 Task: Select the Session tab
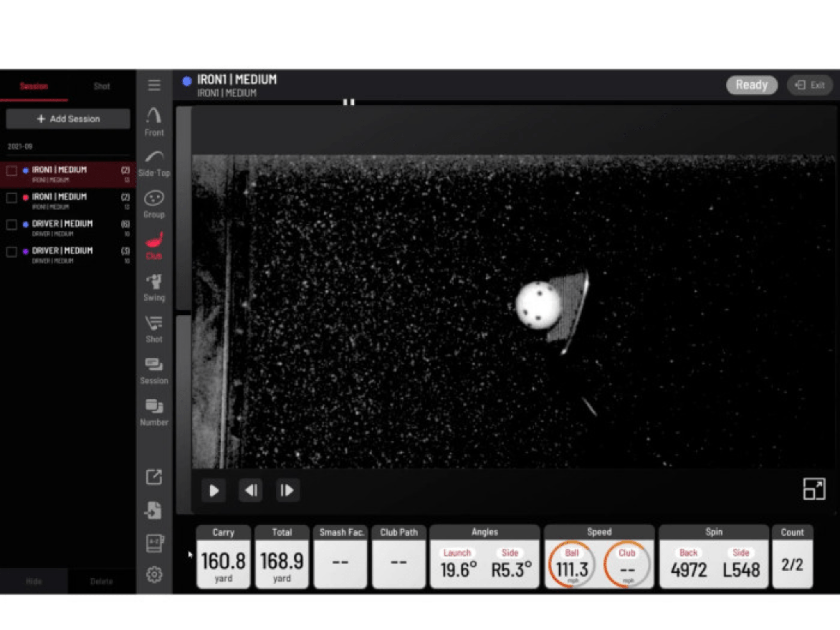[34, 86]
